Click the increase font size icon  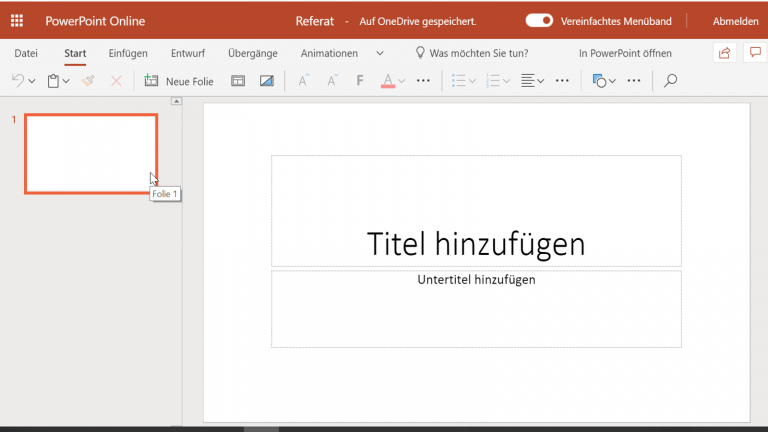[304, 81]
